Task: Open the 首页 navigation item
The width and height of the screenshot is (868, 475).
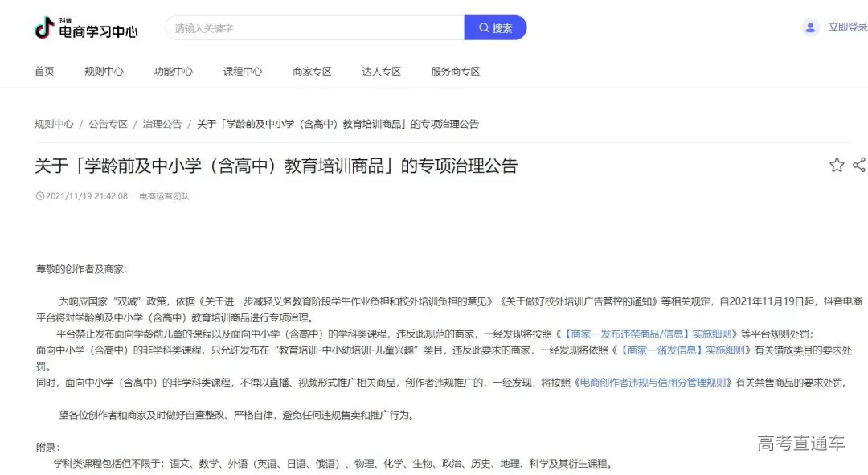Action: point(43,71)
